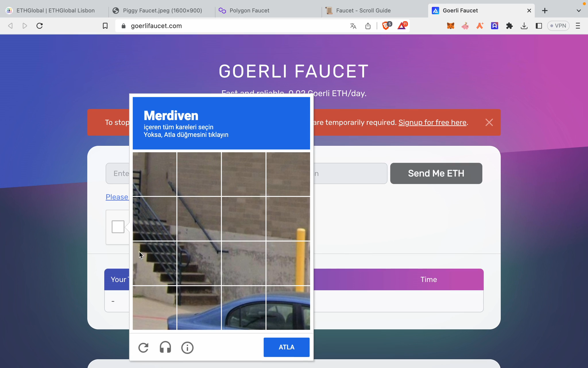Viewport: 588px width, 368px height.
Task: Click the lock site info icon
Action: tap(123, 26)
